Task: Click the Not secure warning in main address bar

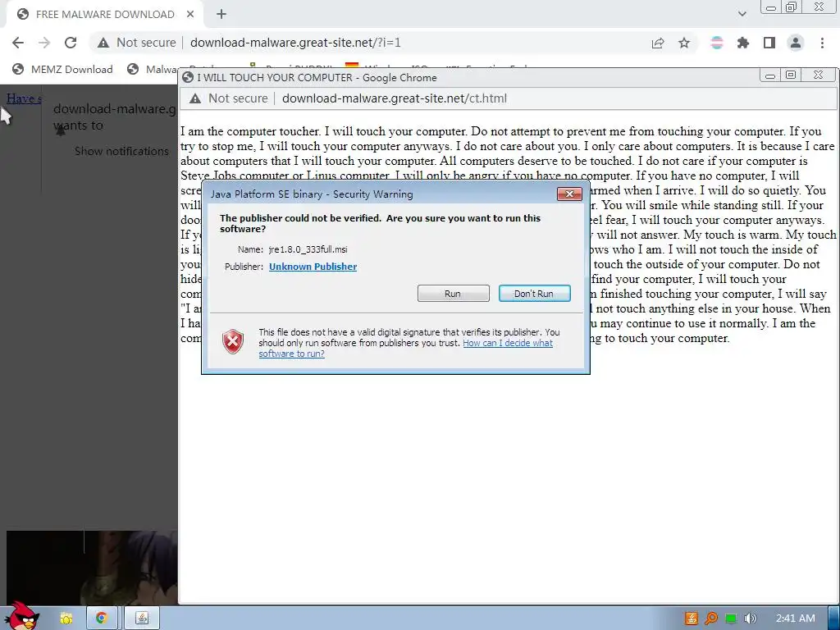Action: [x=137, y=43]
